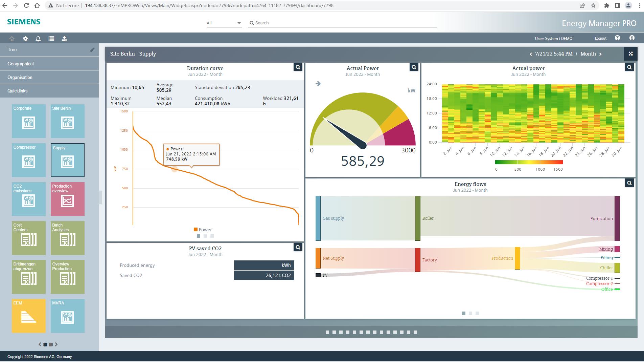Open the notifications bell icon
The image size is (644, 362).
click(x=38, y=39)
